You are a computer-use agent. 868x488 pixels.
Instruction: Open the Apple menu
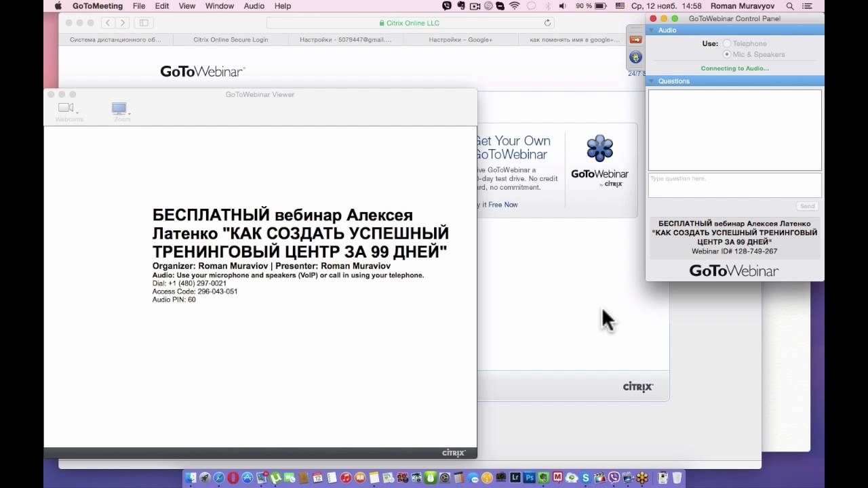coord(58,6)
